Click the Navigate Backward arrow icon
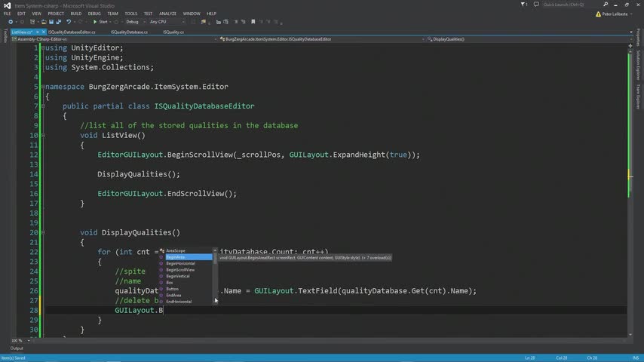 point(11,22)
